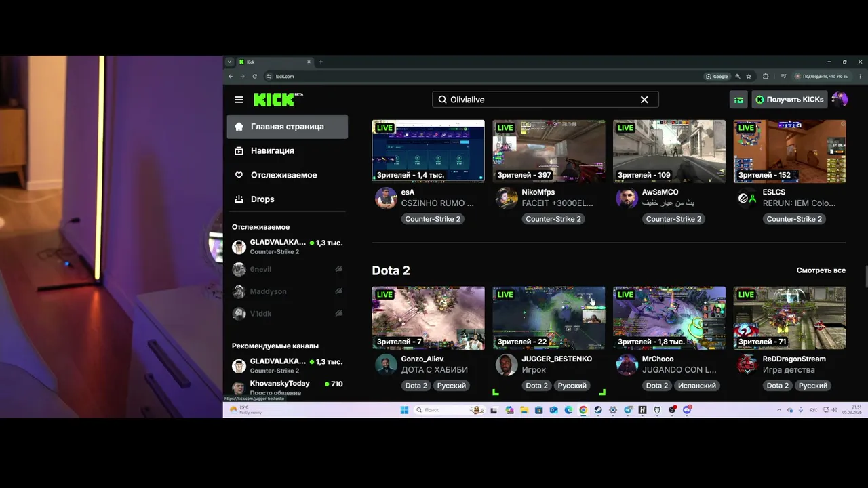868x488 pixels.
Task: Click Counter-Strike 2 tag under esA
Action: (x=433, y=219)
